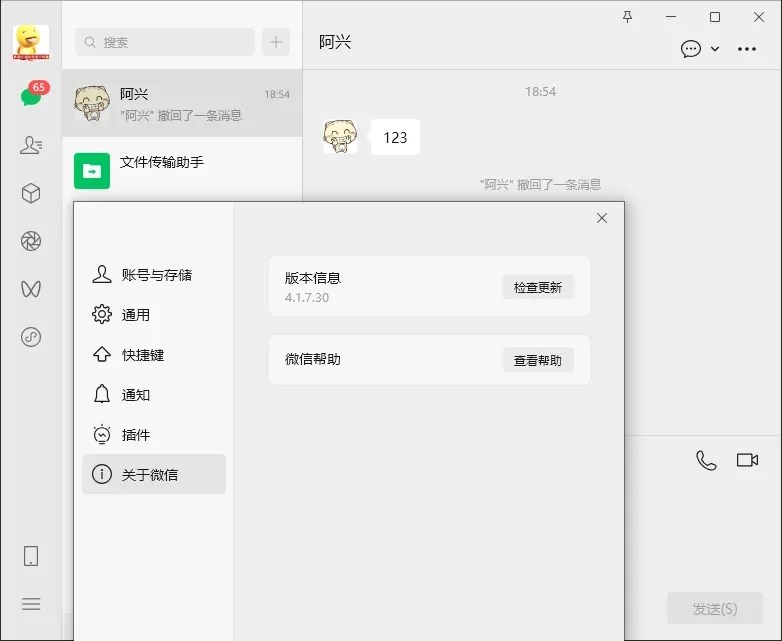
Task: Select 快捷键 settings tab
Action: 154,355
